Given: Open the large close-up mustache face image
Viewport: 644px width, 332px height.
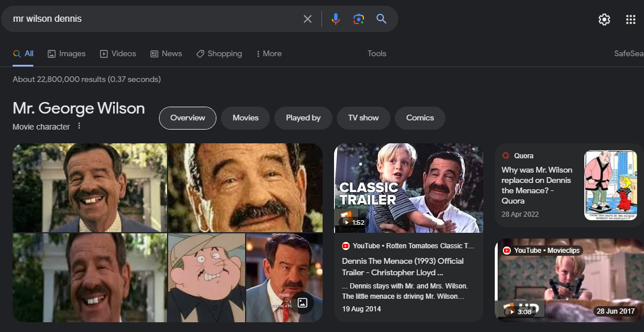Looking at the screenshot, I should click(245, 188).
